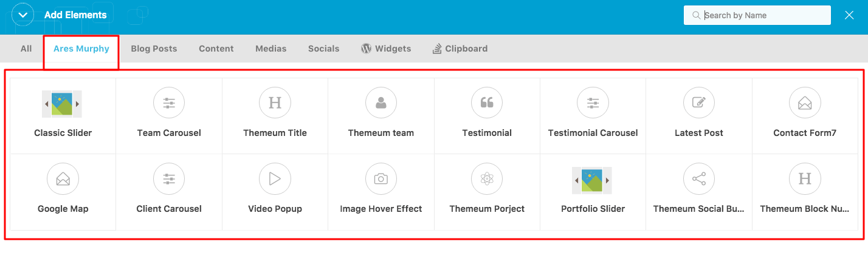Insert the Contact Form7 envelope icon

(x=805, y=103)
